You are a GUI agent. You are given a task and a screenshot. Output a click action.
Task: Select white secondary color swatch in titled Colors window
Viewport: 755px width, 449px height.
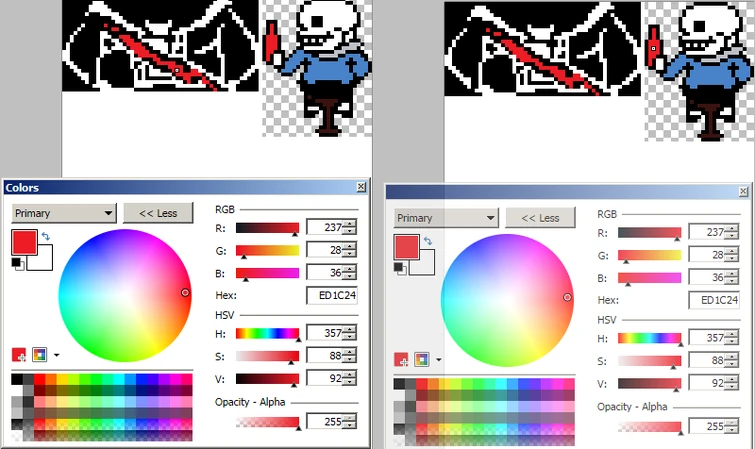44,261
